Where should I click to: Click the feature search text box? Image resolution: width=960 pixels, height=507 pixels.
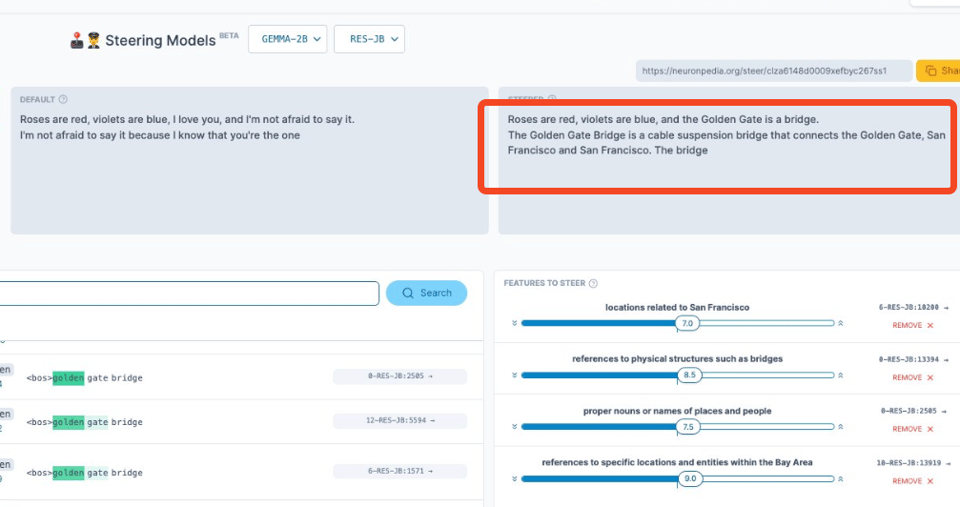point(190,293)
